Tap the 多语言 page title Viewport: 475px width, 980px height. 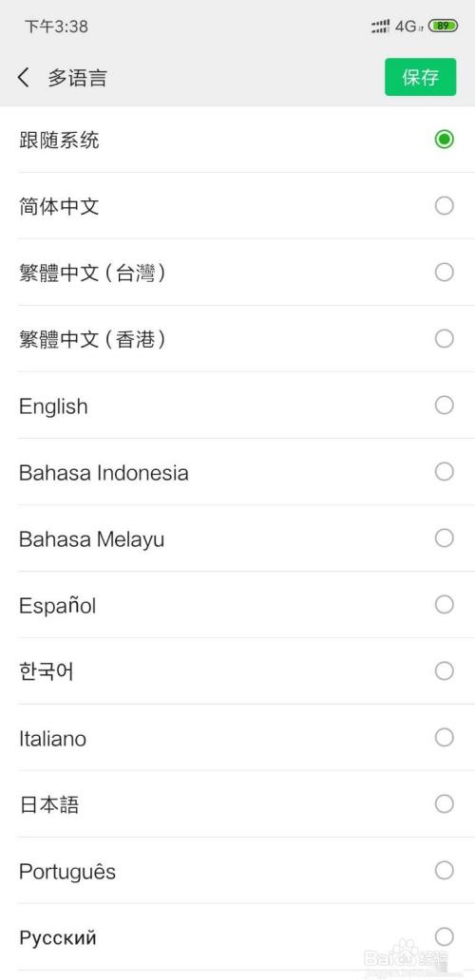[77, 78]
